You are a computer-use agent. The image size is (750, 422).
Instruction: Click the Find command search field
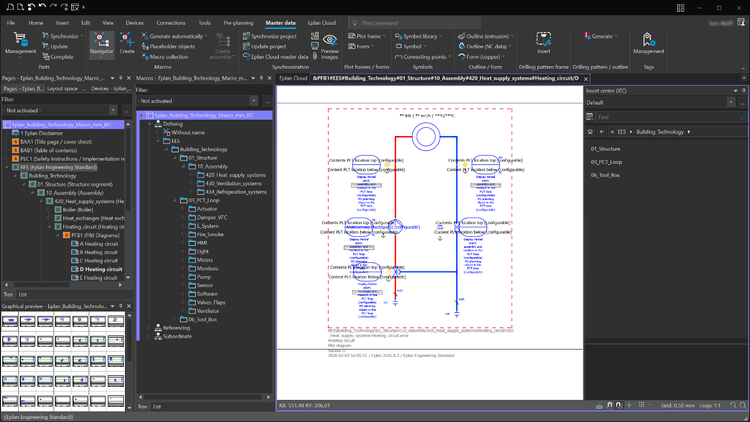pos(414,23)
